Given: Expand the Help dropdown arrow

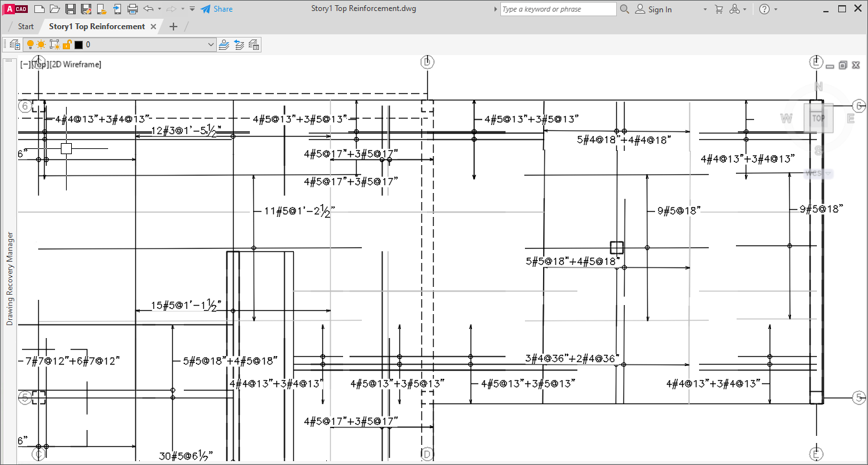Looking at the screenshot, I should click(775, 9).
